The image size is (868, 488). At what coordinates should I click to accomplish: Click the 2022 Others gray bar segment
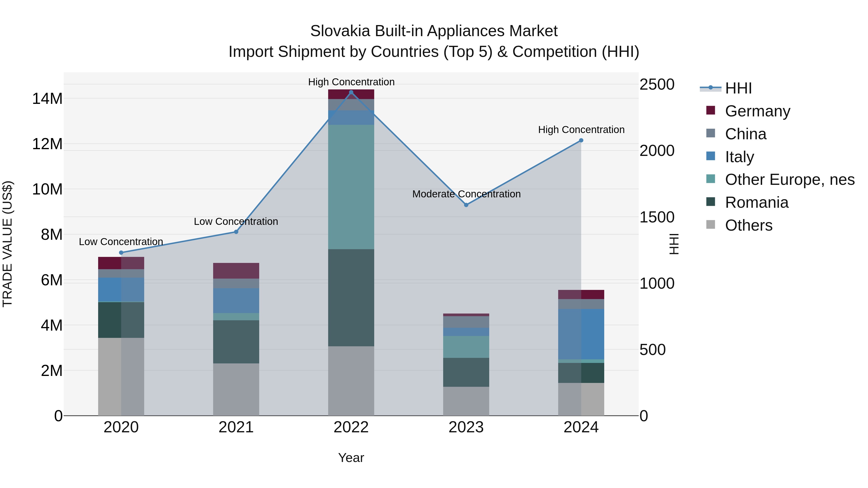coord(351,381)
